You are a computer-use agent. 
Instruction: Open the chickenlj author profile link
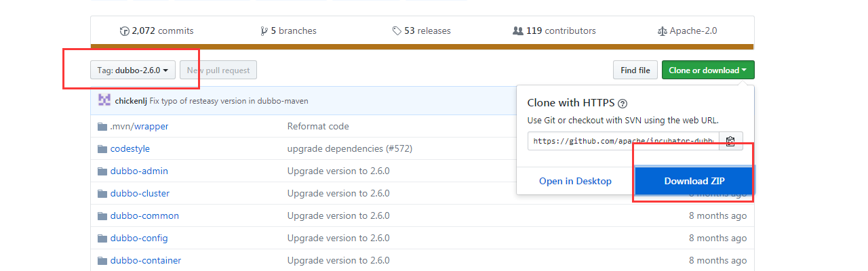tap(131, 101)
